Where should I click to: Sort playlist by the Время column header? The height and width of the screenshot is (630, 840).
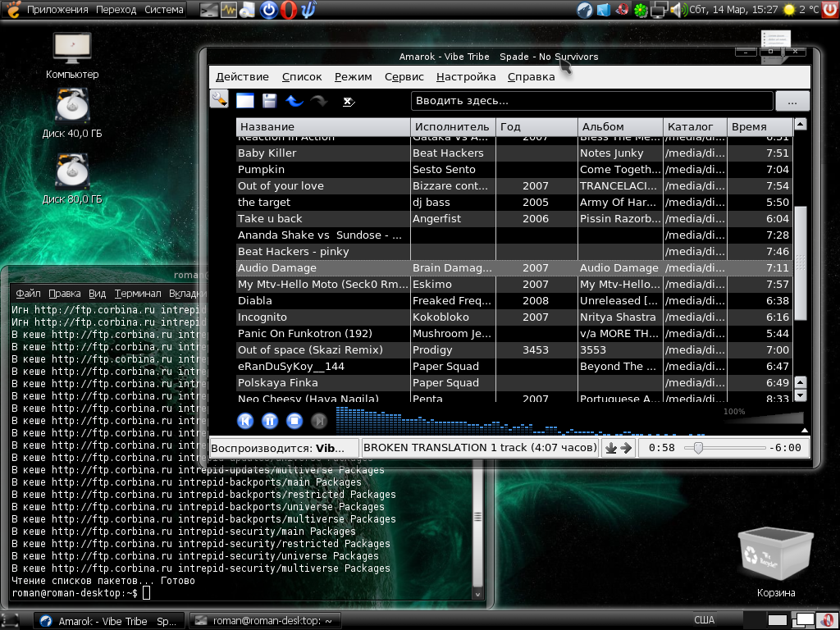click(760, 127)
